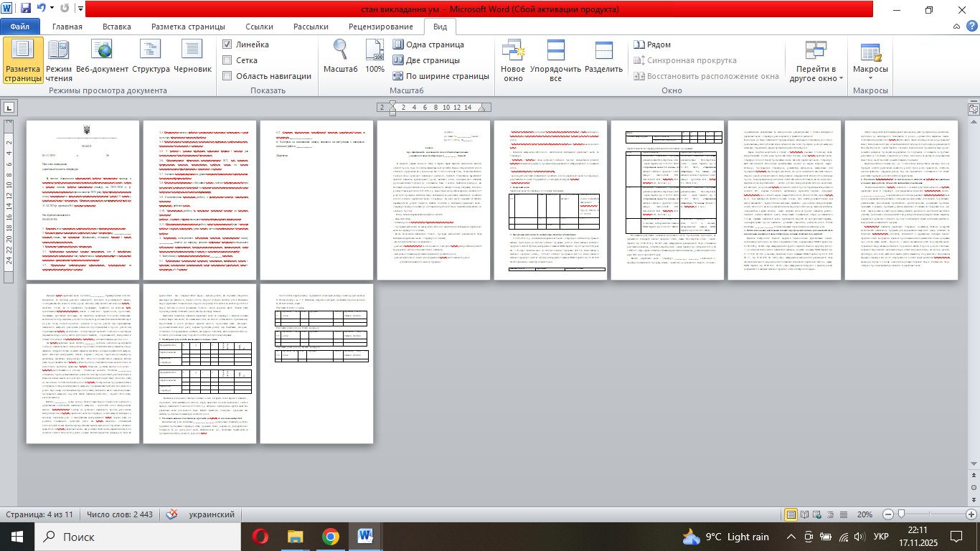The height and width of the screenshot is (551, 980).
Task: Open the Вставка ribbon tab
Action: tap(116, 27)
